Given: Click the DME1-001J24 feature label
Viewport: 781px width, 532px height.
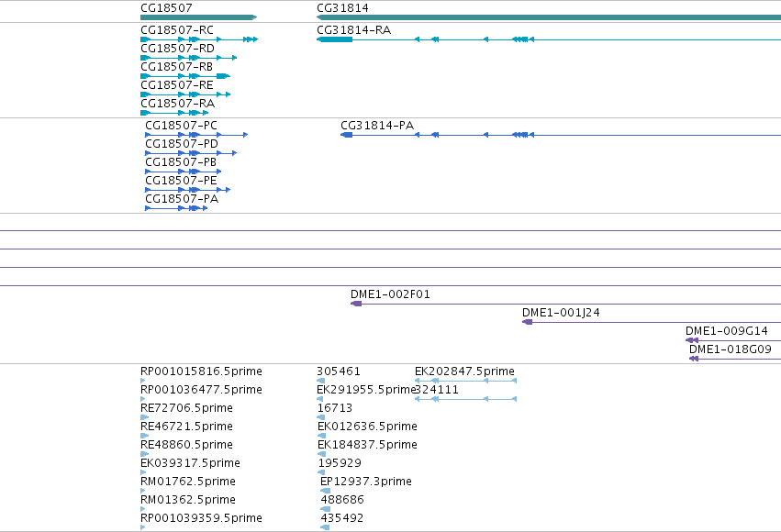Looking at the screenshot, I should [x=561, y=313].
